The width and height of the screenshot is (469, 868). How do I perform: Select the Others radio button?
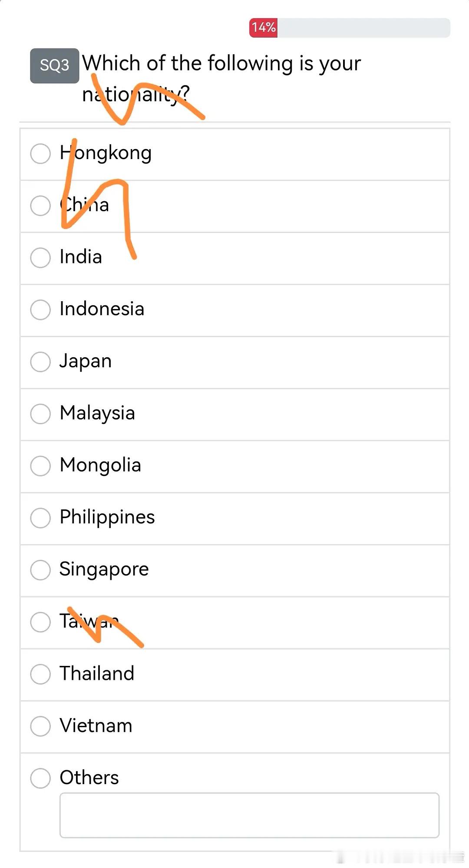(x=40, y=778)
